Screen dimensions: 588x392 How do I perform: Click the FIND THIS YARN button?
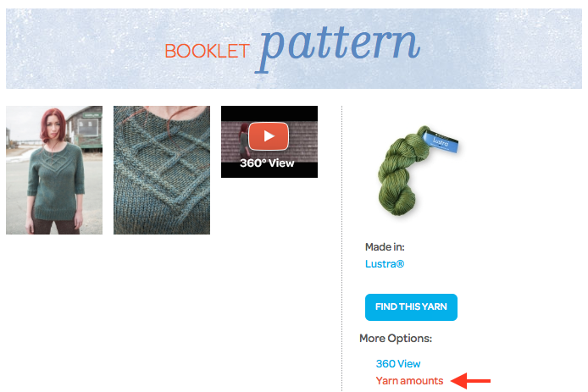[x=411, y=307]
